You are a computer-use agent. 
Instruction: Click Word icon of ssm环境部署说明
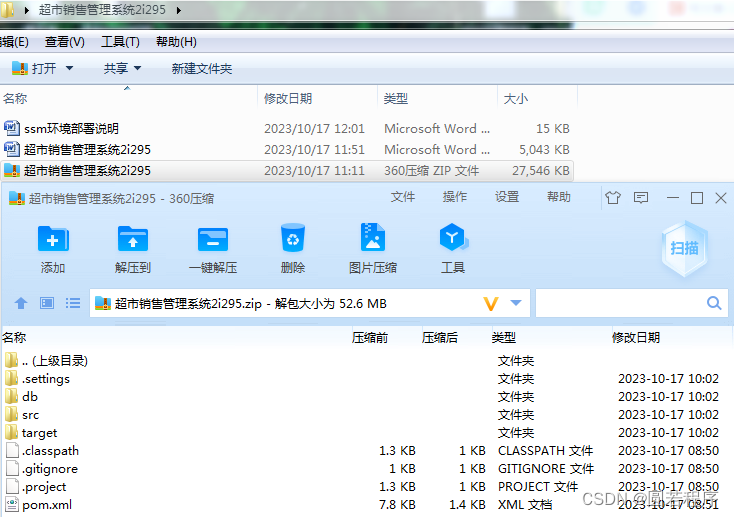point(12,128)
